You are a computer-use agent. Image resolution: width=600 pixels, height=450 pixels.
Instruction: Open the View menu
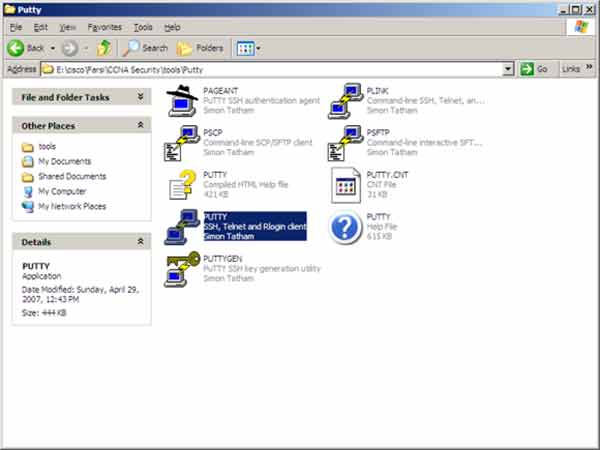[x=68, y=27]
